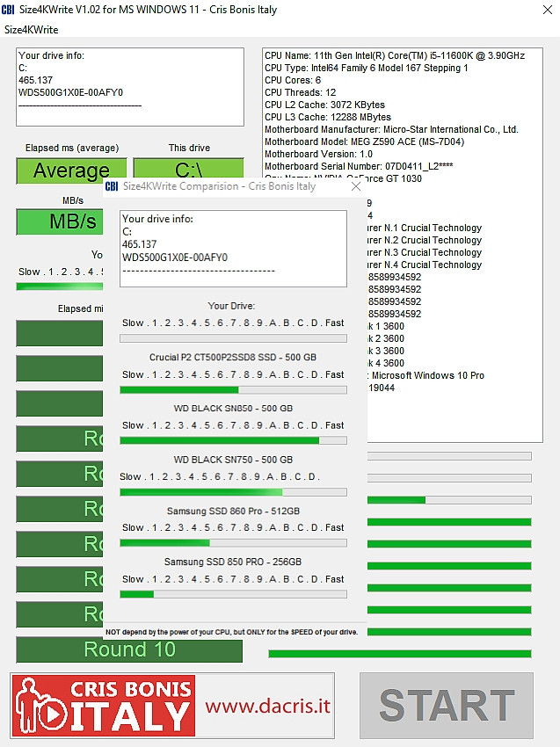
Task: Click the empty Your Drive speed bar
Action: [x=233, y=338]
